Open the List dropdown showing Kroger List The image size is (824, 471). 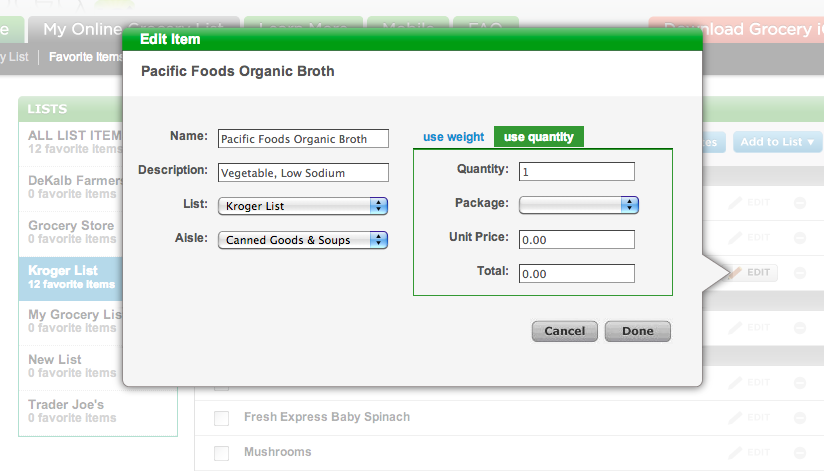(303, 206)
